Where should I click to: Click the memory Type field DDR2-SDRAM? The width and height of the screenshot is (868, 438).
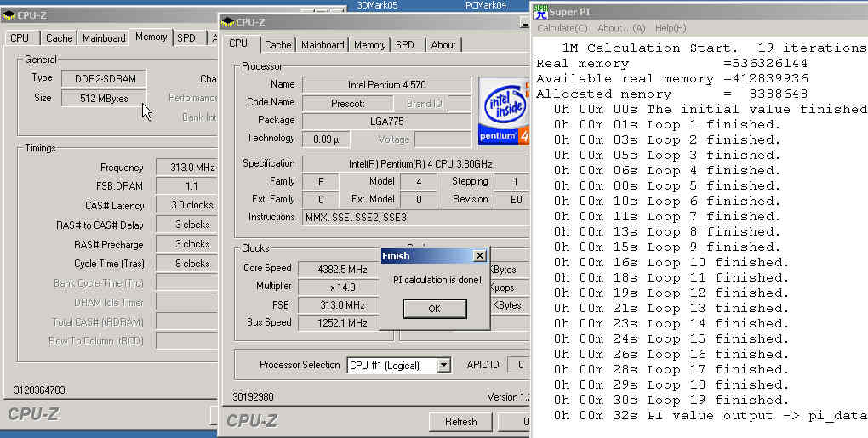(104, 78)
